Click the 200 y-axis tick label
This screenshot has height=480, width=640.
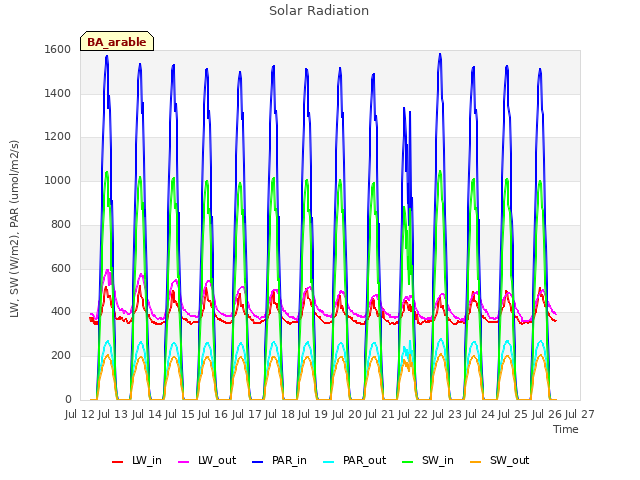pos(61,356)
